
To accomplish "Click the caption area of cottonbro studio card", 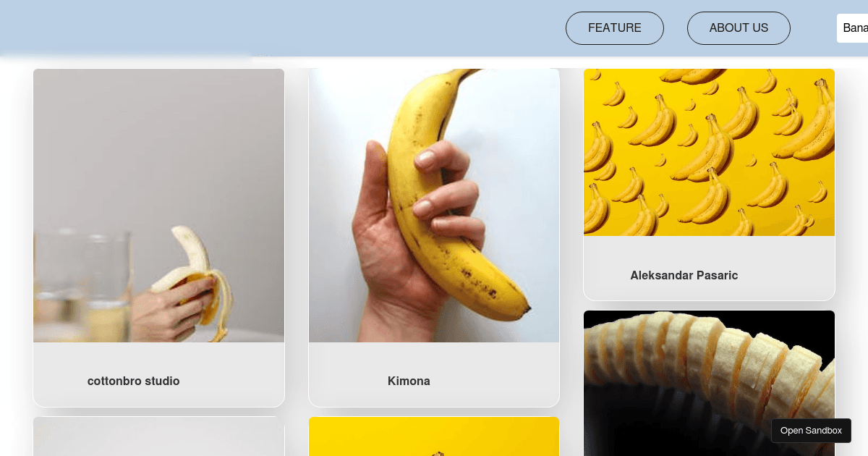I will [159, 374].
